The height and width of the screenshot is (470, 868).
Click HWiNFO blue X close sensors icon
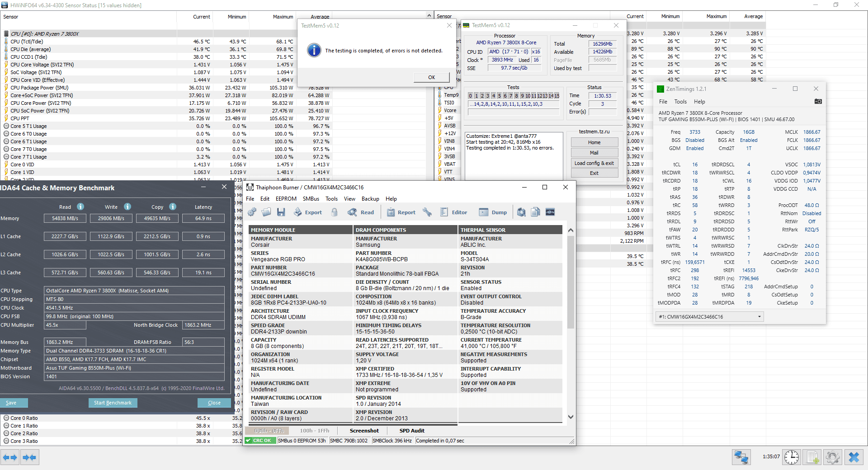(x=854, y=457)
